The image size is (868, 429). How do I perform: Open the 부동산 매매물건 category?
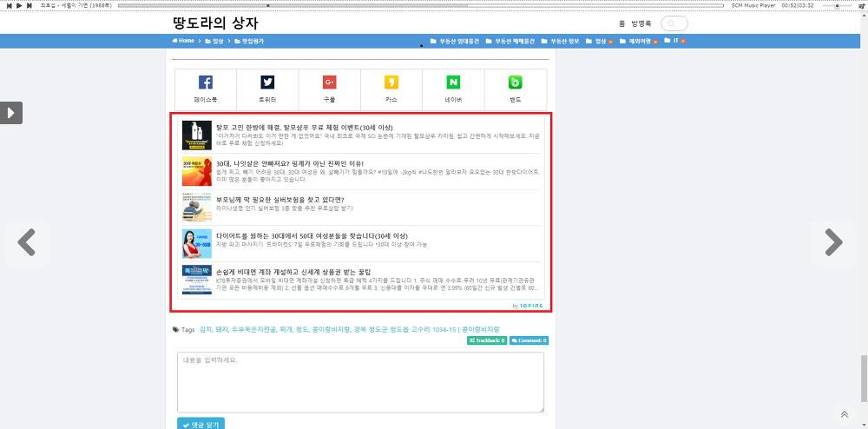(510, 41)
